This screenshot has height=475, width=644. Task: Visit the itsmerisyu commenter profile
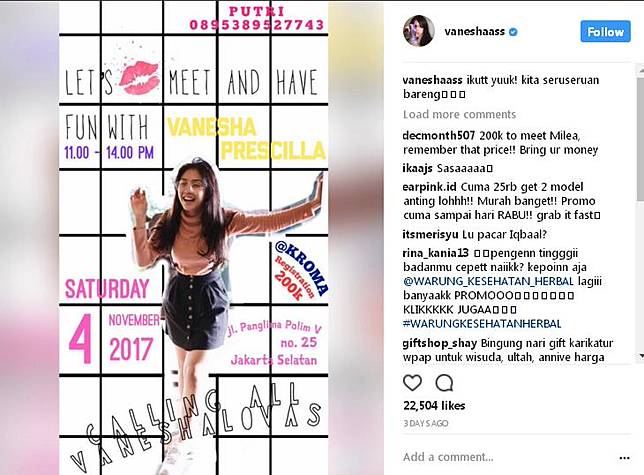pyautogui.click(x=430, y=234)
